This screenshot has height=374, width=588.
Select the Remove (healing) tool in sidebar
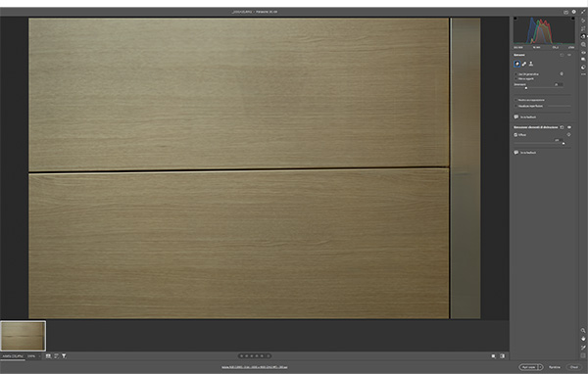coord(583,36)
